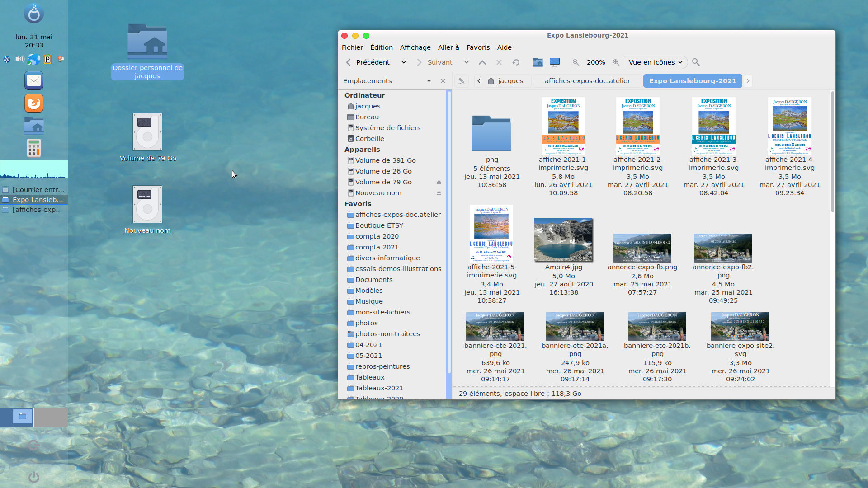This screenshot has height=488, width=868.
Task: Click the CPU monitor graph
Action: (34, 169)
